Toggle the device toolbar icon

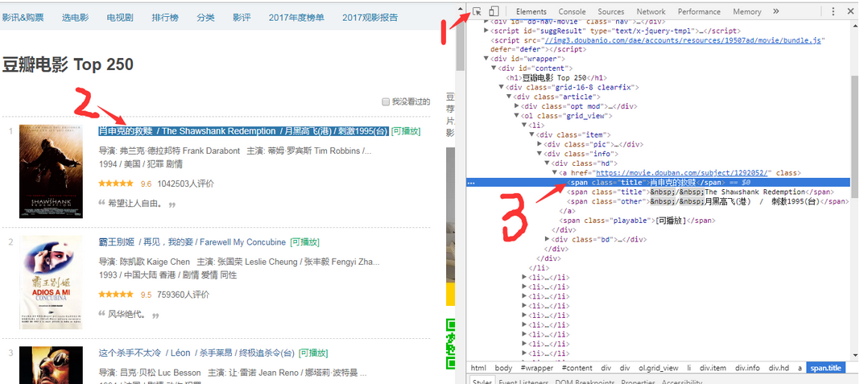point(494,11)
